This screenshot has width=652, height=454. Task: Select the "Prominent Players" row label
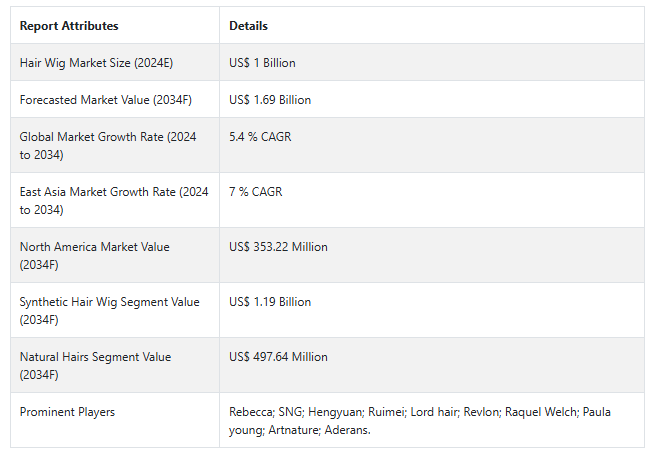pyautogui.click(x=66, y=412)
